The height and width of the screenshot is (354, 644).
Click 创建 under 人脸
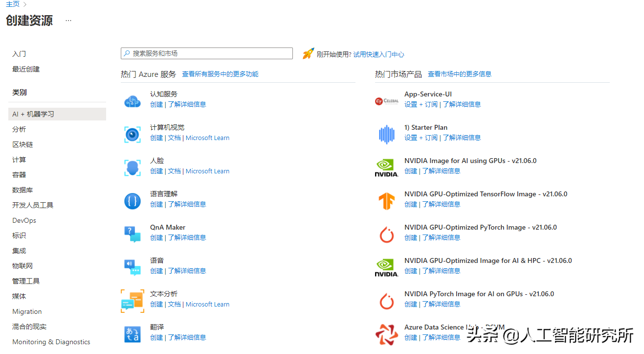[x=156, y=171]
